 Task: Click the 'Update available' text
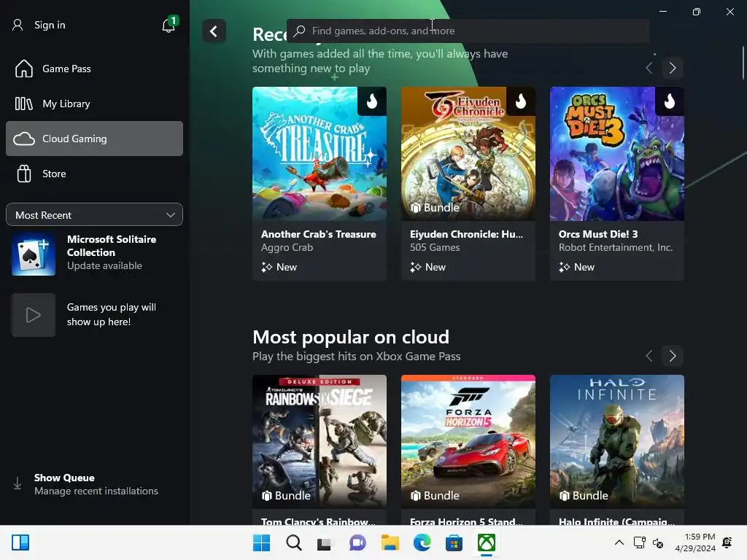[104, 265]
